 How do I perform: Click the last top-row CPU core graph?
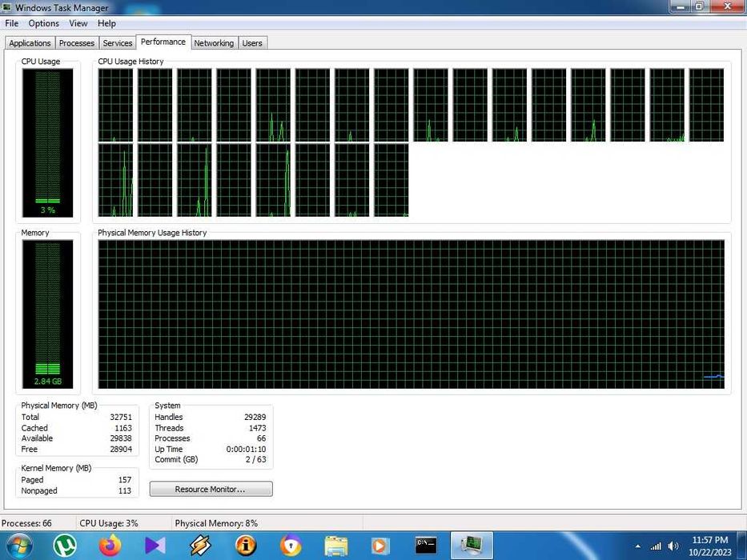pyautogui.click(x=706, y=105)
